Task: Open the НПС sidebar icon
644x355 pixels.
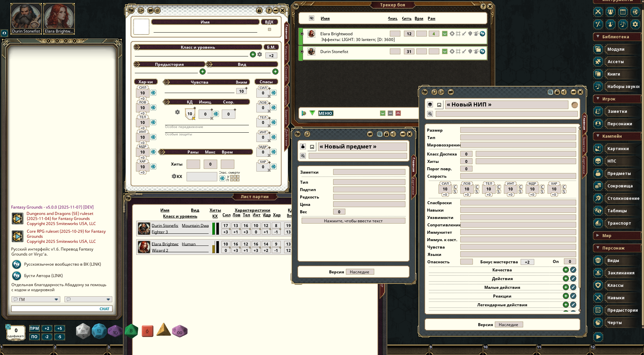Action: [x=598, y=161]
